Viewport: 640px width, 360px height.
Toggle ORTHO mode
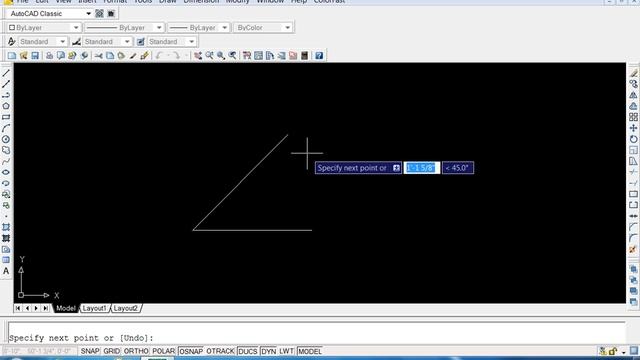(x=136, y=351)
